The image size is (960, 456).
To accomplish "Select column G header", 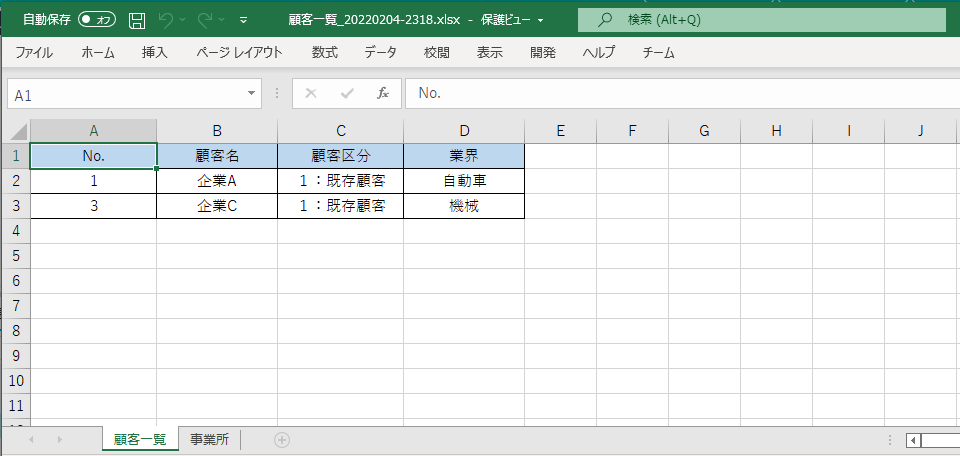I will click(x=704, y=130).
